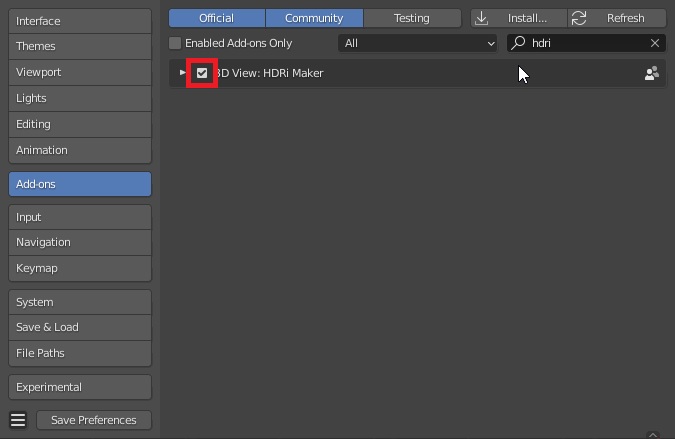The height and width of the screenshot is (439, 675).
Task: Open the Input preferences section
Action: 80,217
